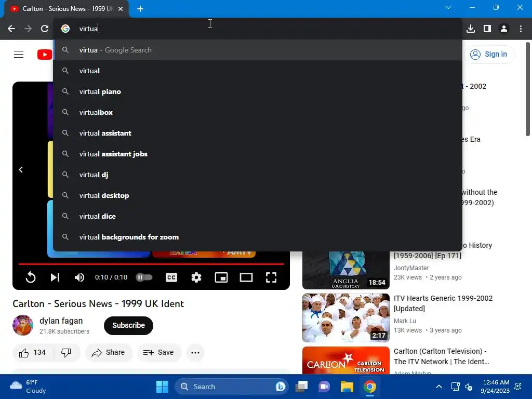The width and height of the screenshot is (532, 399).
Task: Dislike the video thumbs-down
Action: point(66,353)
